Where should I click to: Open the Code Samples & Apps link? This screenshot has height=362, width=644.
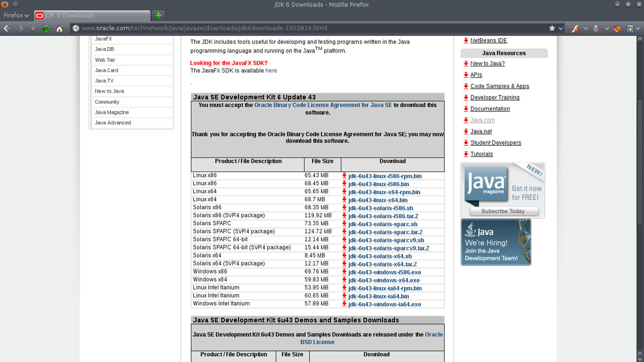(500, 86)
